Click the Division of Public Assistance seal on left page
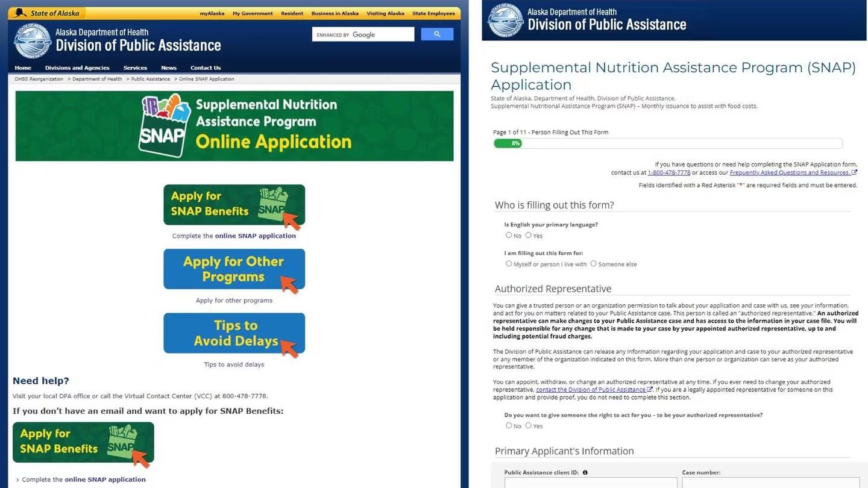Image resolution: width=868 pixels, height=488 pixels. [x=33, y=41]
